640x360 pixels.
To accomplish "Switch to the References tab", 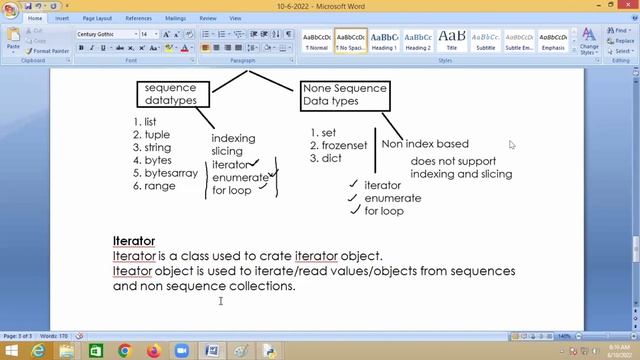I will 138,18.
